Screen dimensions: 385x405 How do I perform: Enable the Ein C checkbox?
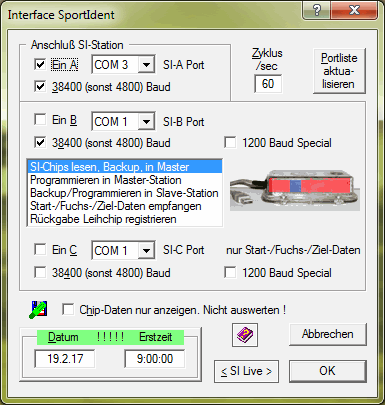point(40,249)
